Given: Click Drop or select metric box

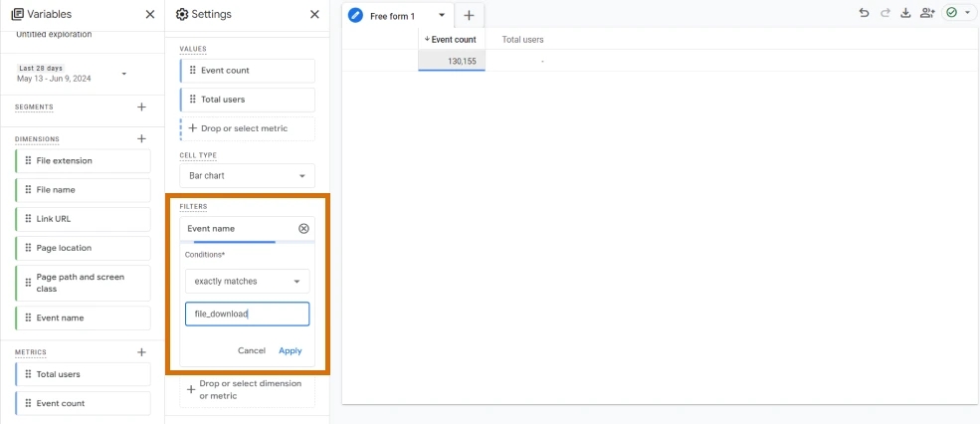Looking at the screenshot, I should 247,128.
